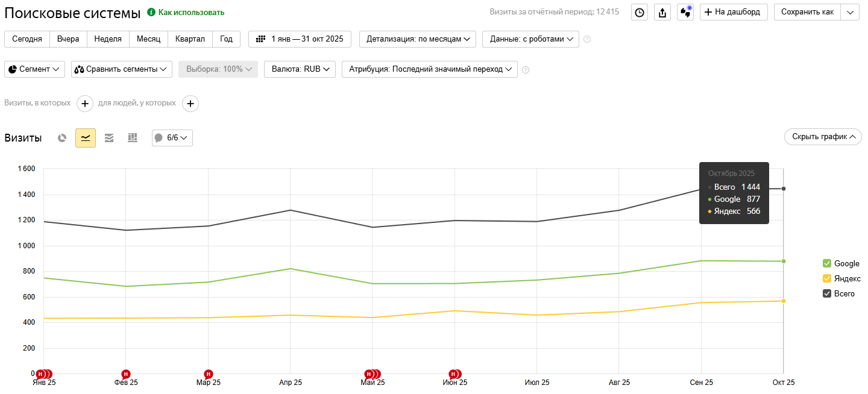Click the annotation marker at Фев 25
The image size is (868, 394).
(x=125, y=374)
